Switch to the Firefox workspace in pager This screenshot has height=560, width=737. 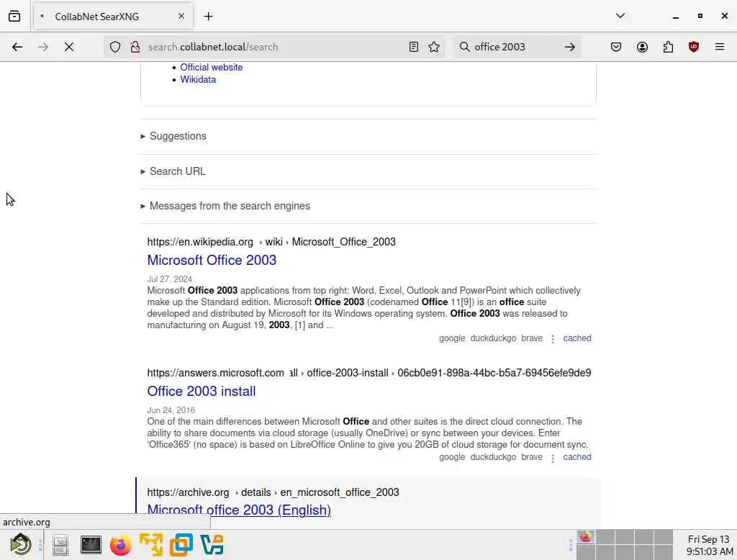point(586,537)
